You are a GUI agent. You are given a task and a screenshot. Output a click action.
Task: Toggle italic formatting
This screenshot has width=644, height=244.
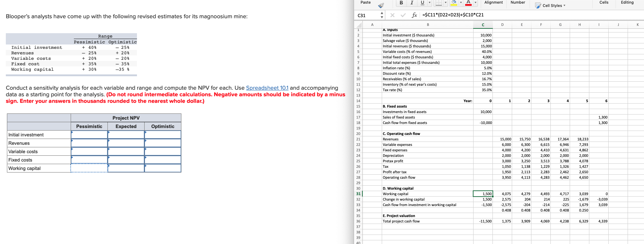[x=412, y=3]
